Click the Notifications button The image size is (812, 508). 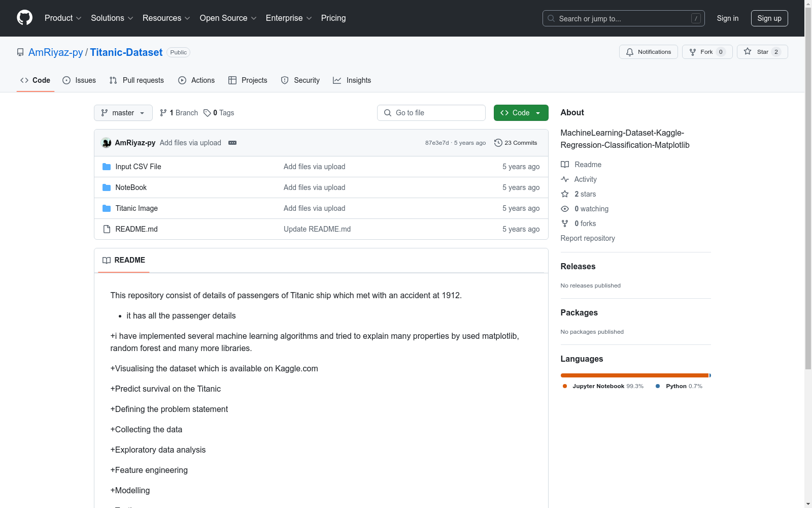tap(649, 52)
